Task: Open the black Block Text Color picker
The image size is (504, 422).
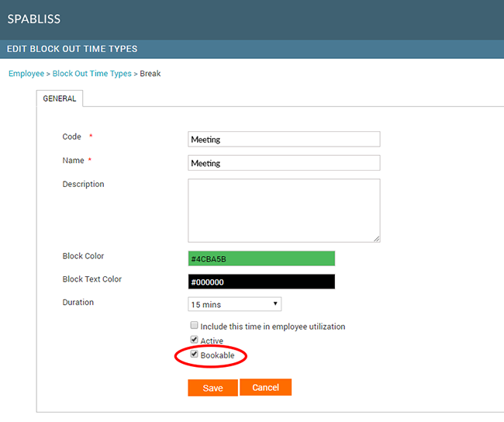Action: [x=261, y=282]
